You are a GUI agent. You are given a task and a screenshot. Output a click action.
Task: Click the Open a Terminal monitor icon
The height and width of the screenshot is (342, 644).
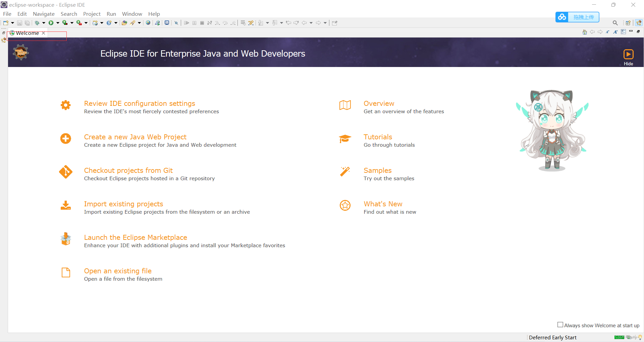[167, 23]
